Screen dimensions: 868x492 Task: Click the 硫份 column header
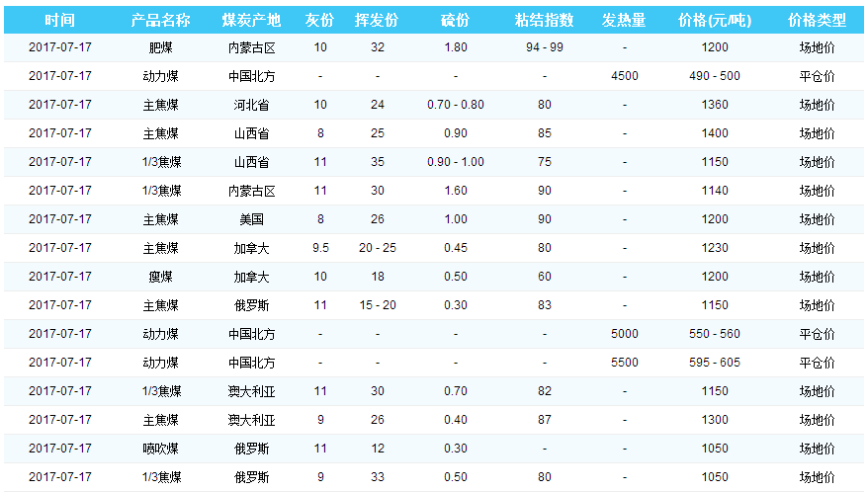point(456,20)
